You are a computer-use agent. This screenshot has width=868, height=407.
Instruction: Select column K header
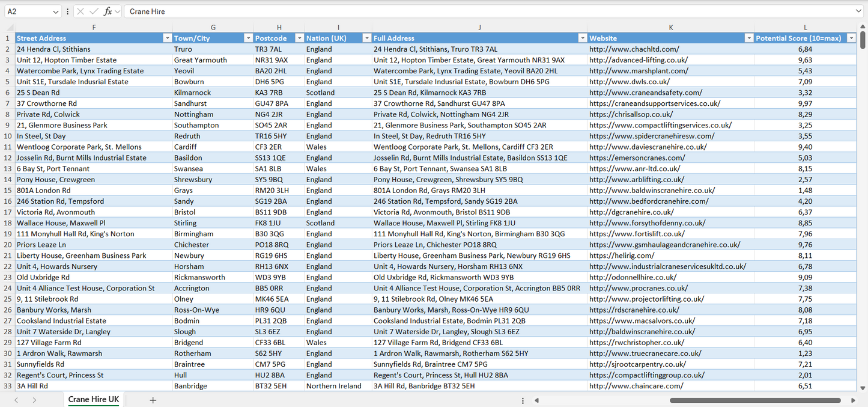click(670, 28)
